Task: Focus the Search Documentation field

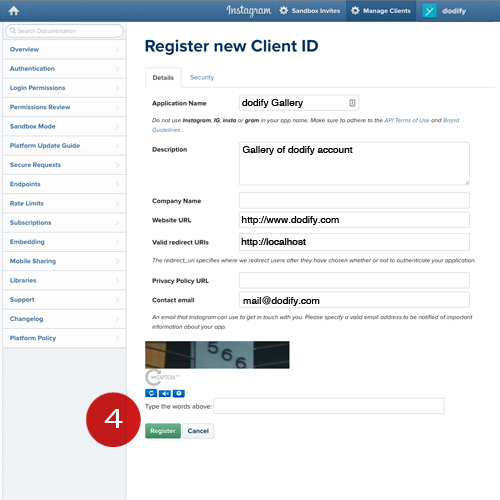Action: tap(64, 31)
